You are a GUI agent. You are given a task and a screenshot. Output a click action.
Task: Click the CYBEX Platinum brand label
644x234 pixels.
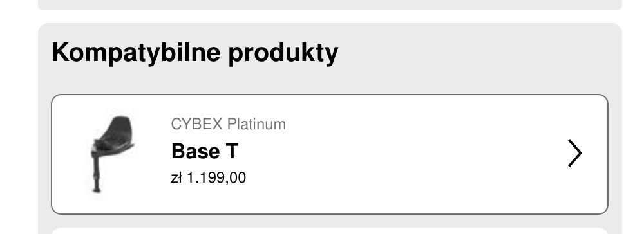tap(229, 124)
